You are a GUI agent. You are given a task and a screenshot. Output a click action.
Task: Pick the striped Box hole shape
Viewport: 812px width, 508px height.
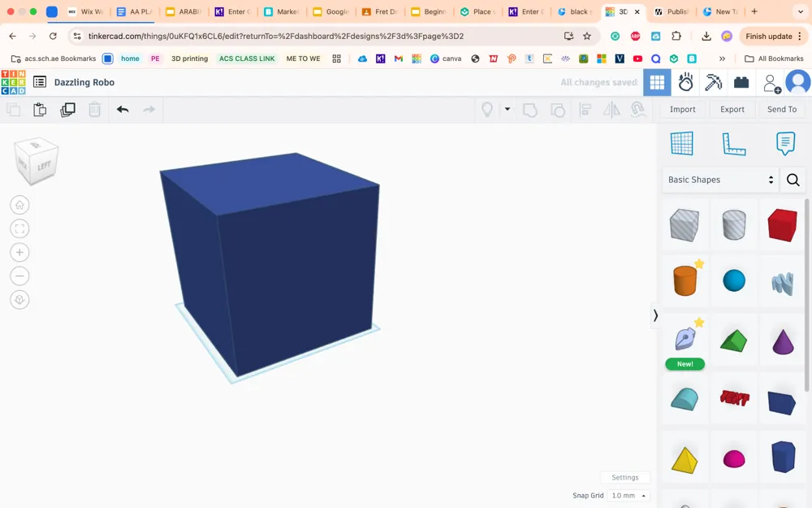coord(685,225)
